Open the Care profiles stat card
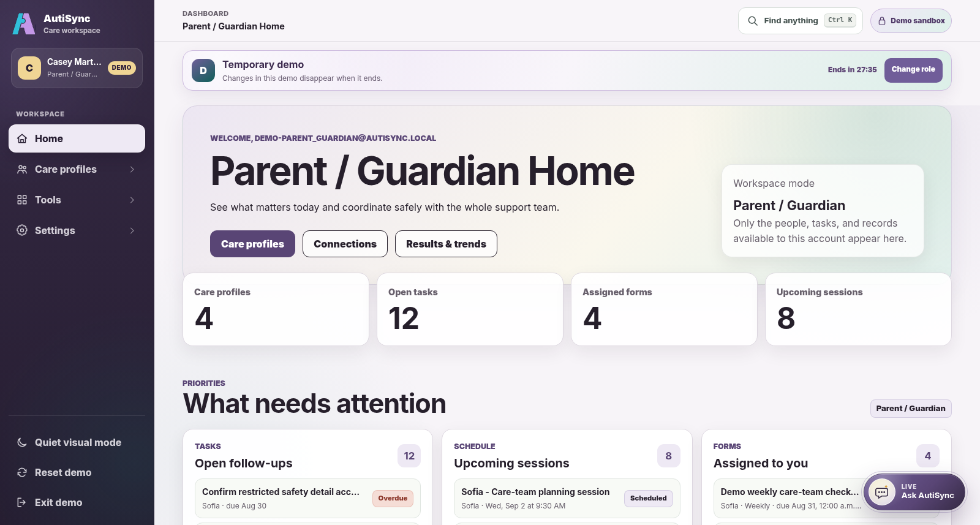The width and height of the screenshot is (980, 525). point(276,309)
